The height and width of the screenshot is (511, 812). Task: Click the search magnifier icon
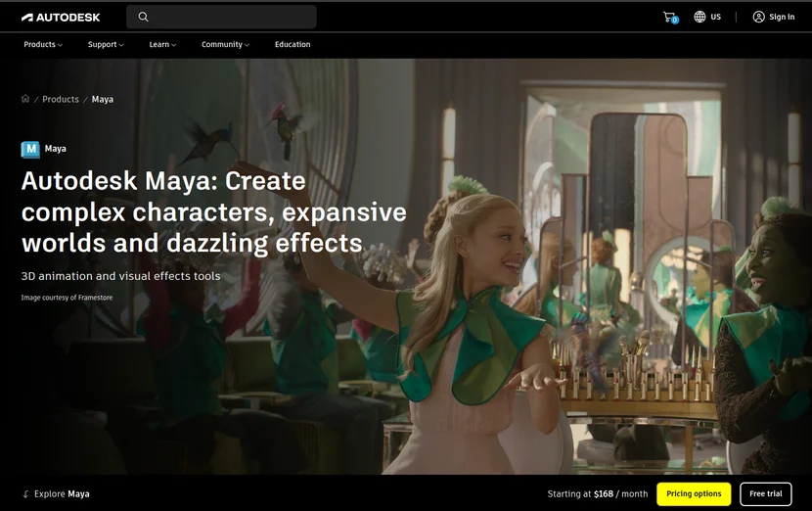[x=144, y=17]
